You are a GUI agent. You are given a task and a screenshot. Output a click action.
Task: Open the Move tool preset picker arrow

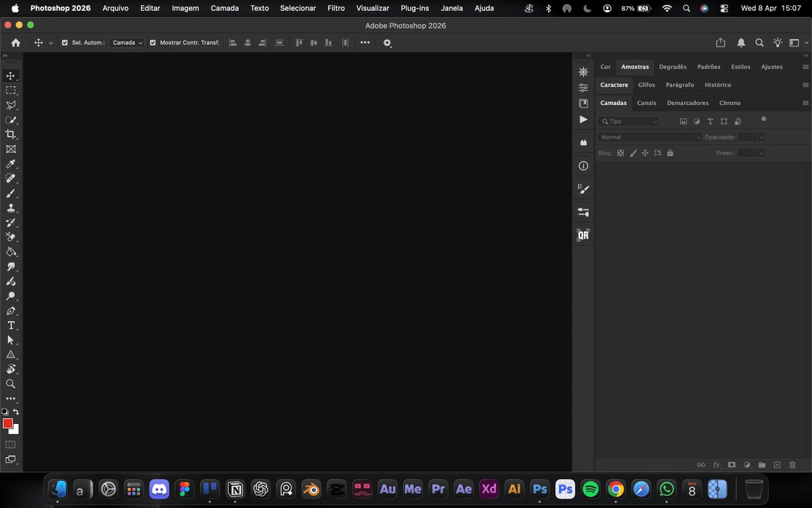pos(51,43)
